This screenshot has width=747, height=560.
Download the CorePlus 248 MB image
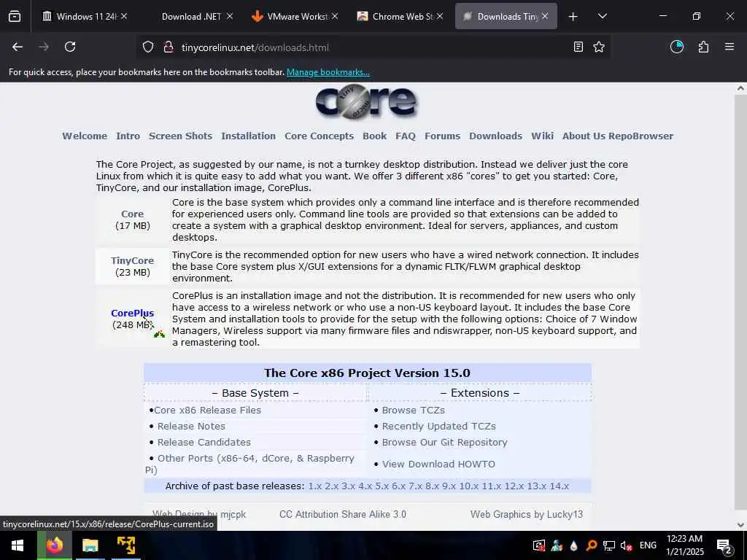(133, 314)
